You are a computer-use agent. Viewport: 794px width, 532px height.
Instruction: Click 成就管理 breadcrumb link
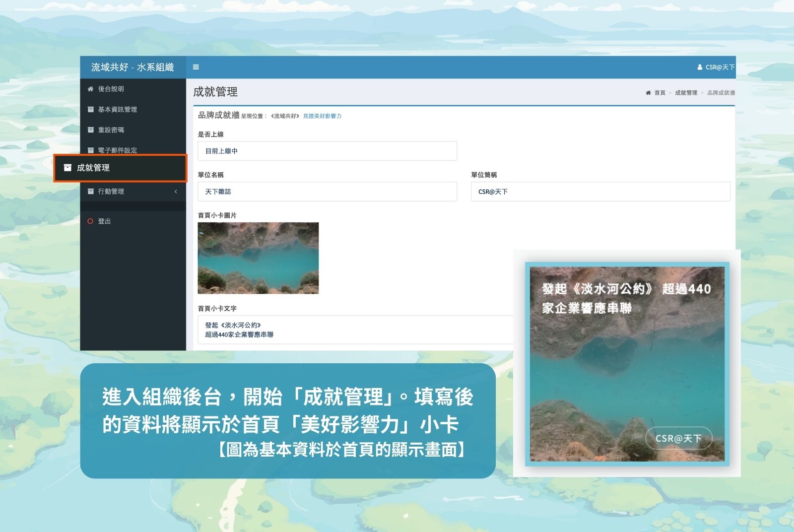click(686, 93)
